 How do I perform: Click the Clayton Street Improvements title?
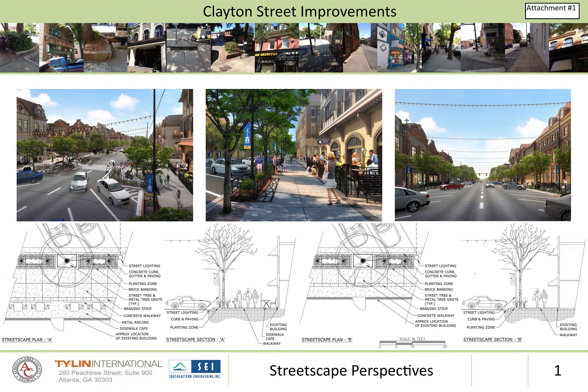[x=300, y=11]
